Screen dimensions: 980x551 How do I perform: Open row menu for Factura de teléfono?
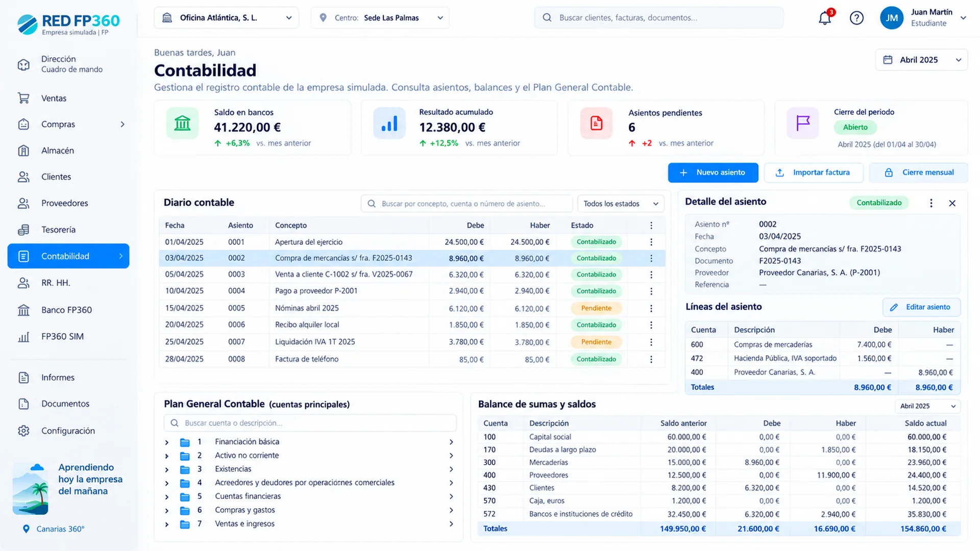[x=651, y=359]
